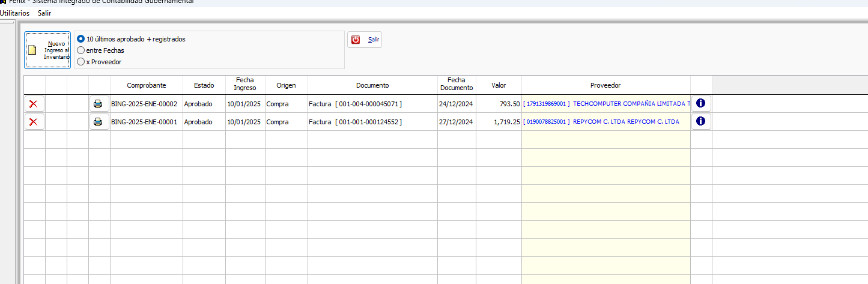Open info for REPYCOM provider row

tap(700, 121)
